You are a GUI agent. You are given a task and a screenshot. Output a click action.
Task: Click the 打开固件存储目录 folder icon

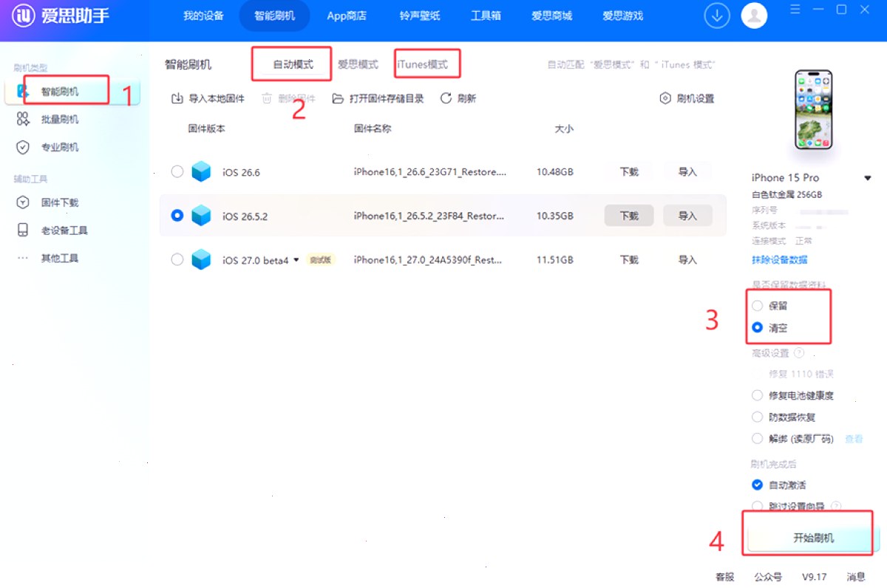point(338,98)
